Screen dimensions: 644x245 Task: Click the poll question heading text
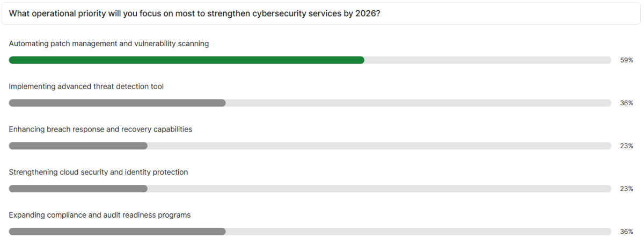click(x=195, y=13)
